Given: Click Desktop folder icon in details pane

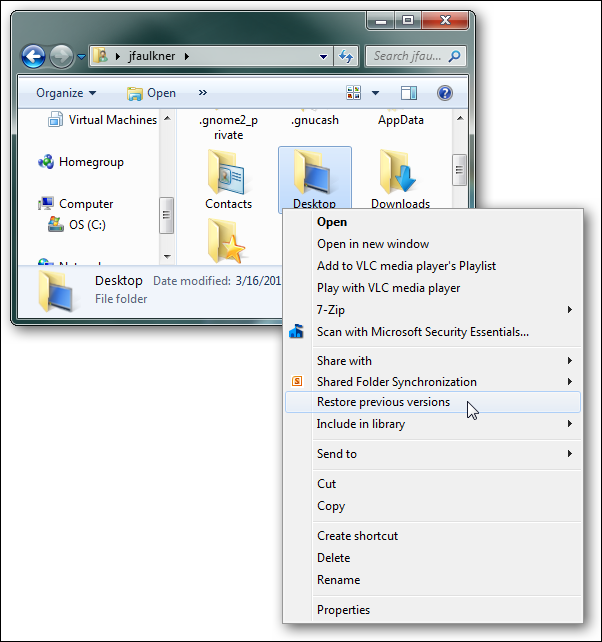Looking at the screenshot, I should [56, 291].
